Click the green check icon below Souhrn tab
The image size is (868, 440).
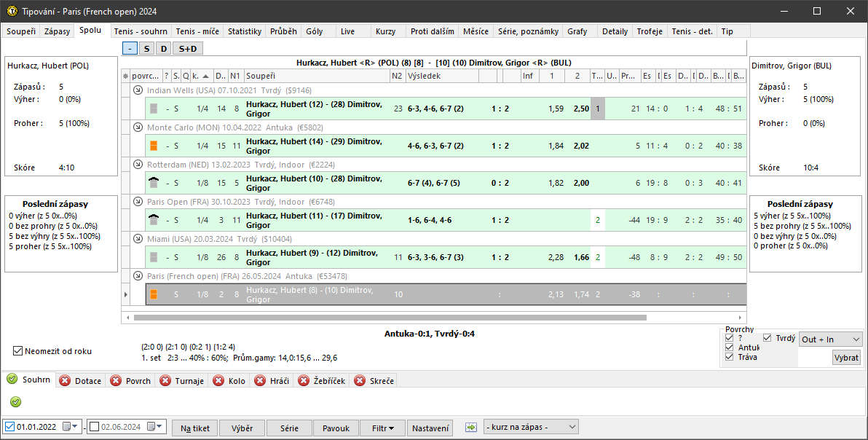[16, 401]
